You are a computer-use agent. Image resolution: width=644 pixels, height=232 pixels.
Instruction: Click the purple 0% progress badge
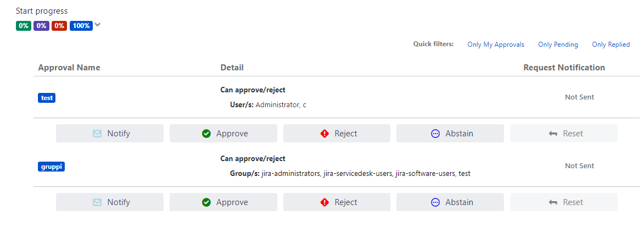(41, 26)
